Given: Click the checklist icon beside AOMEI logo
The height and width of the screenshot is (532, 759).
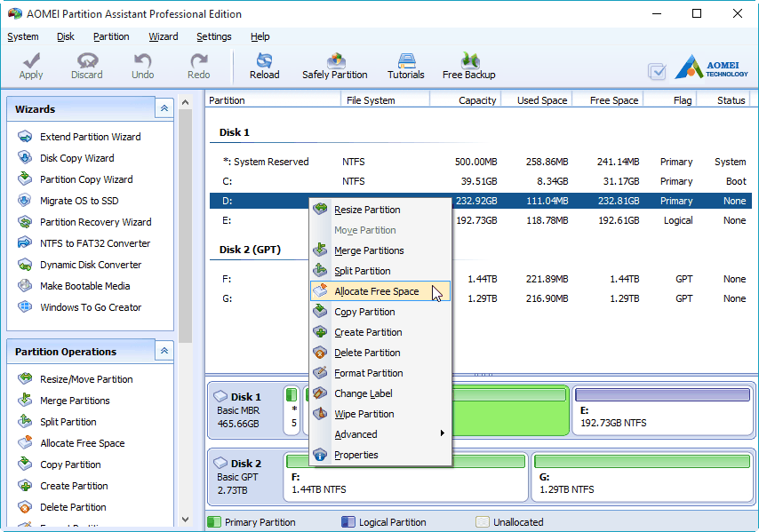Looking at the screenshot, I should (657, 71).
